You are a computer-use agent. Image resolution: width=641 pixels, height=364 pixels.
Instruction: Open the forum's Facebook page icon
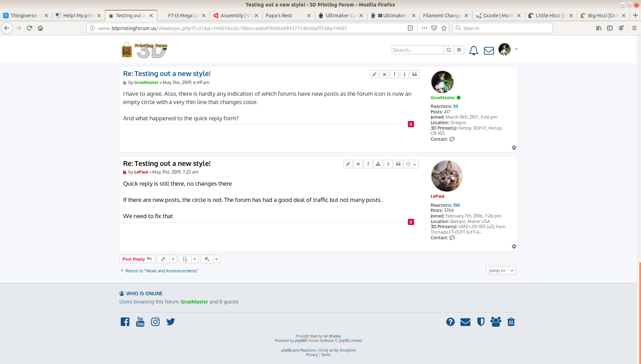(x=125, y=322)
